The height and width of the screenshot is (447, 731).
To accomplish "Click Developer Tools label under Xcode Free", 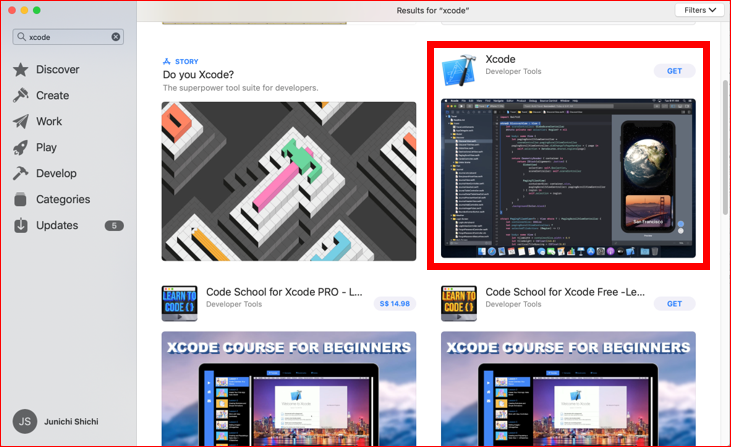I will [513, 304].
